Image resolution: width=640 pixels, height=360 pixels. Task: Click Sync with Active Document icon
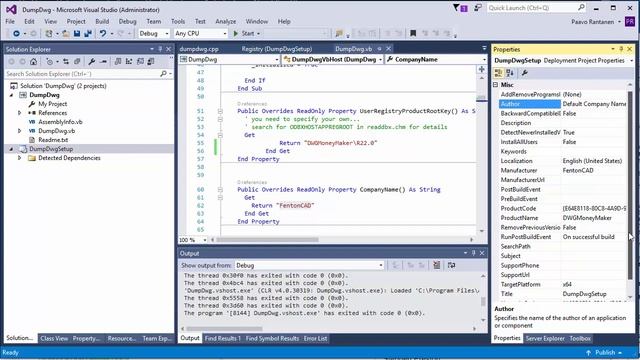click(66, 62)
